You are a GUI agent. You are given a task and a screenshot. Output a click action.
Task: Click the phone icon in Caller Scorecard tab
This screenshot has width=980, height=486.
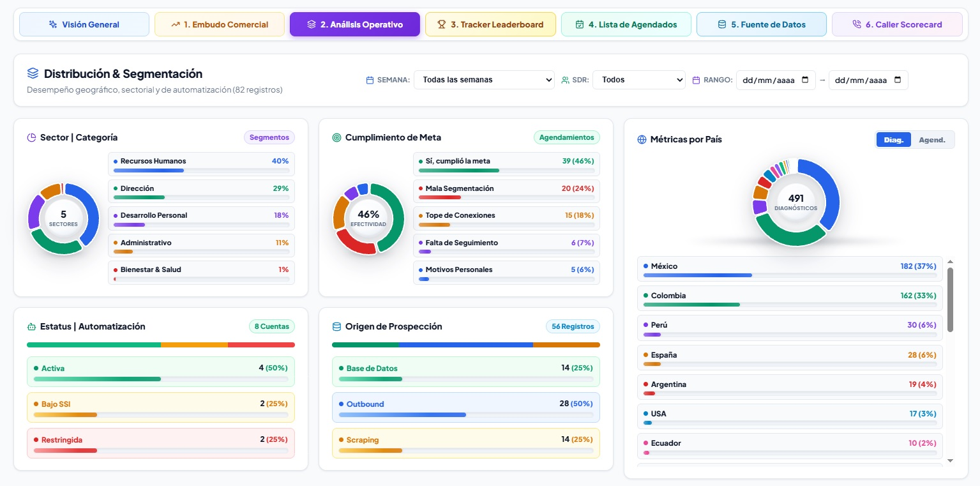point(856,24)
